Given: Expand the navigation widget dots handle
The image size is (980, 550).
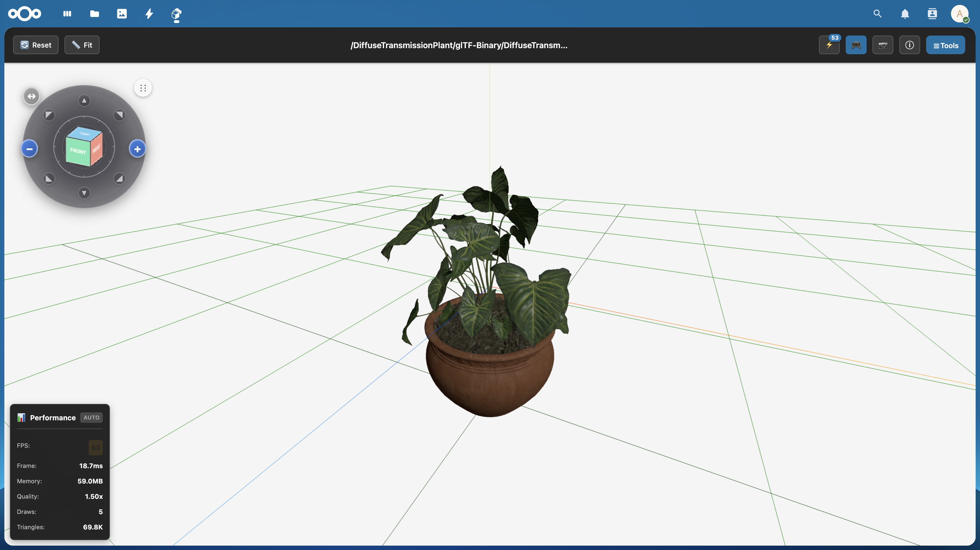Looking at the screenshot, I should coord(143,88).
